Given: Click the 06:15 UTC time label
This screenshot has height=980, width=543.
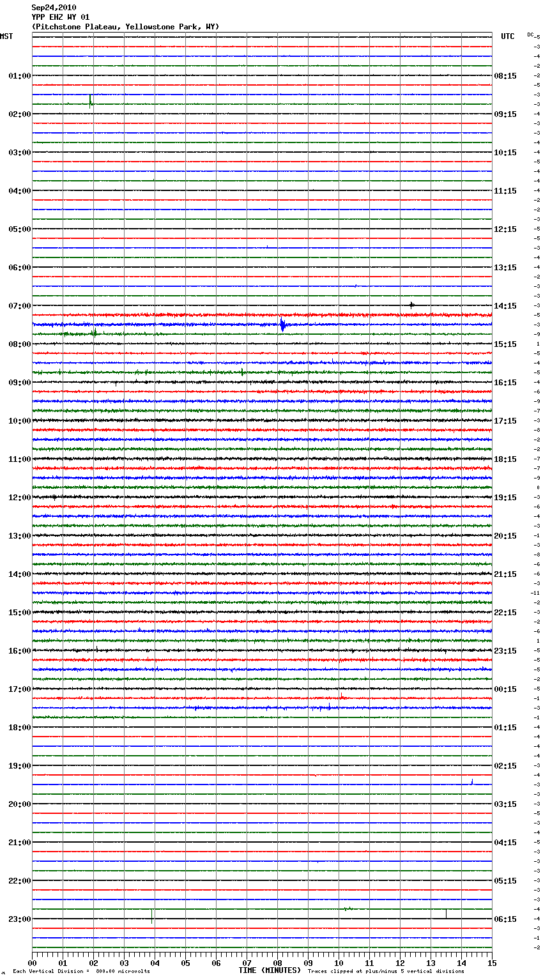Looking at the screenshot, I should click(x=505, y=919).
